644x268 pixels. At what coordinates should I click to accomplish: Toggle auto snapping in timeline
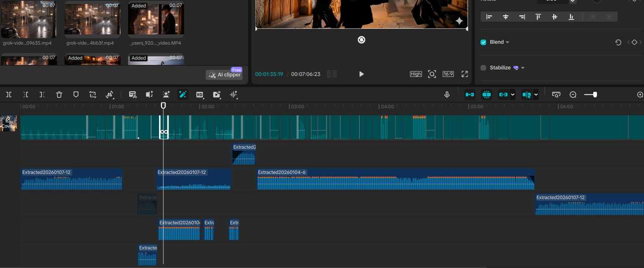pyautogui.click(x=487, y=95)
